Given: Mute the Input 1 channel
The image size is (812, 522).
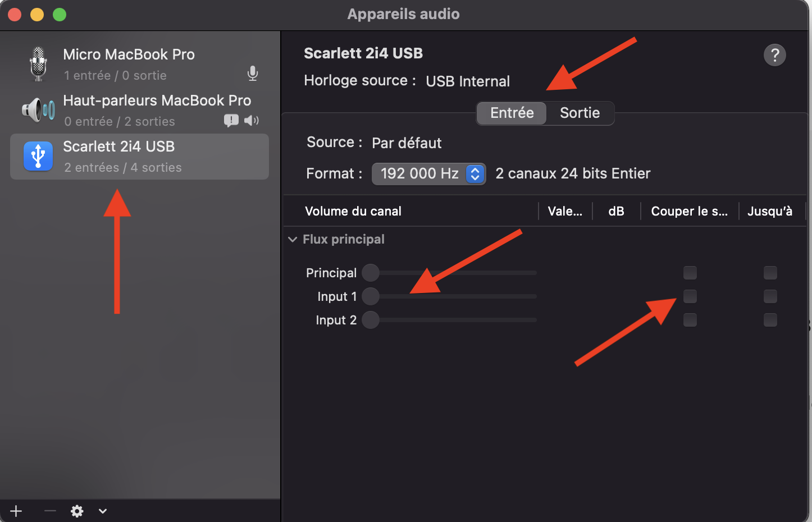Looking at the screenshot, I should tap(690, 296).
